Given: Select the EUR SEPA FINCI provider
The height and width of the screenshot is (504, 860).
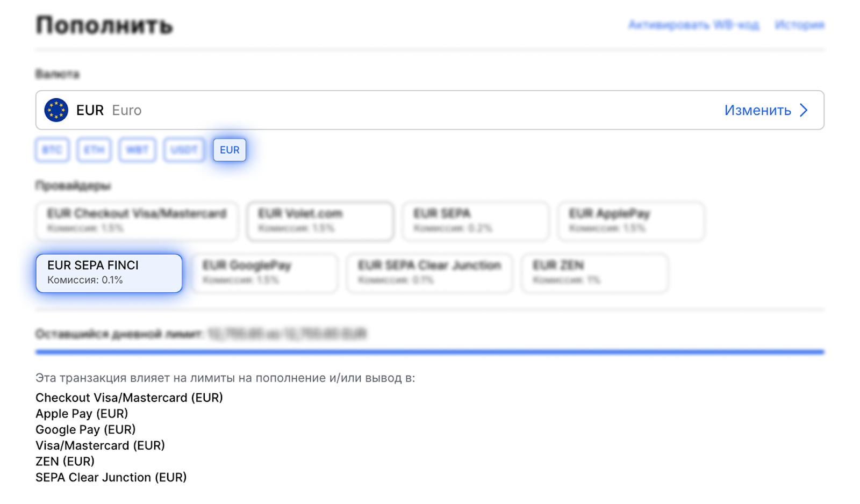Looking at the screenshot, I should pyautogui.click(x=109, y=273).
